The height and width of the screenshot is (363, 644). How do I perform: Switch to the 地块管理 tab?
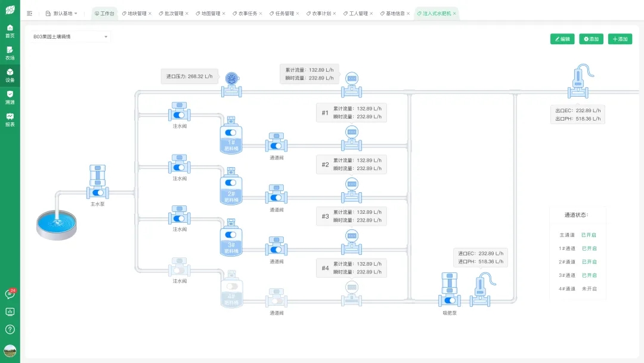click(x=137, y=13)
